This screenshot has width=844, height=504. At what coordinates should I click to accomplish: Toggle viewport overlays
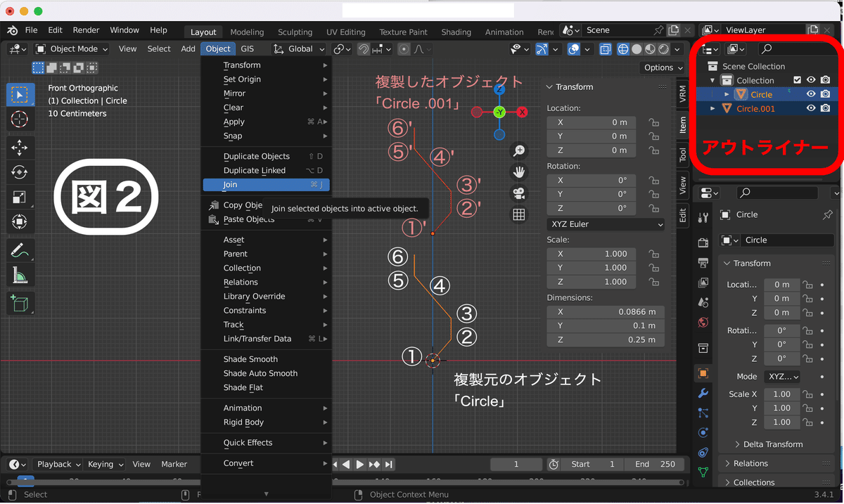574,49
